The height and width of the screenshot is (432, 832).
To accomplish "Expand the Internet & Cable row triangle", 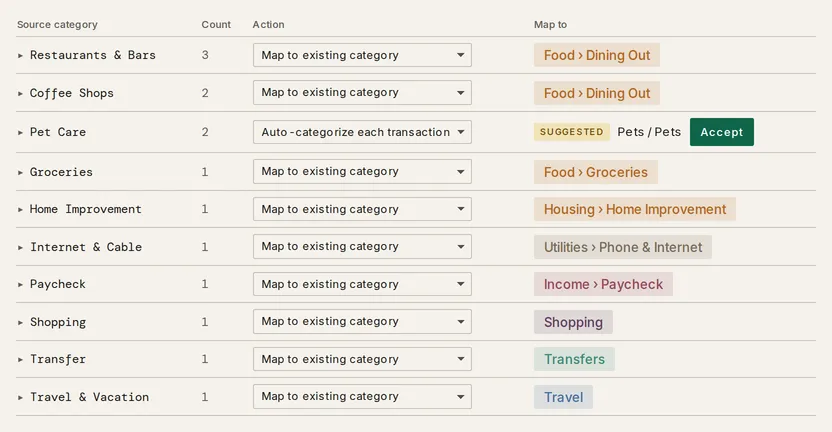I will 20,247.
